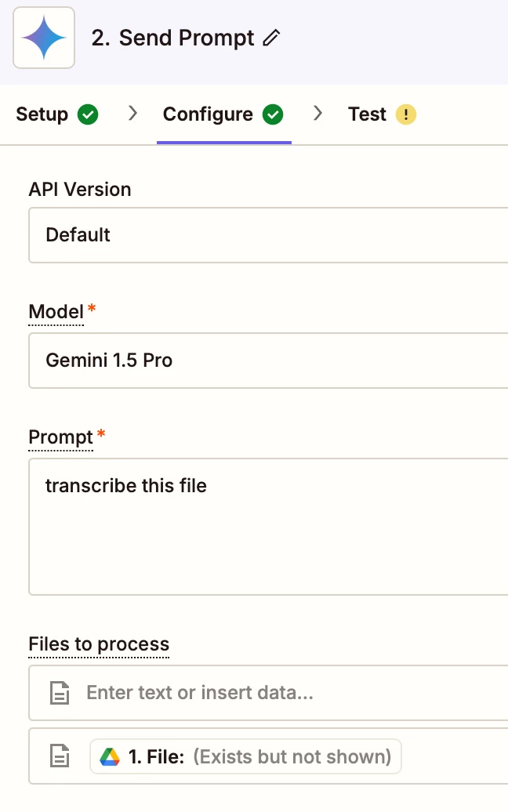Image resolution: width=508 pixels, height=812 pixels.
Task: Click document icon beside Google Drive file
Action: pos(60,756)
